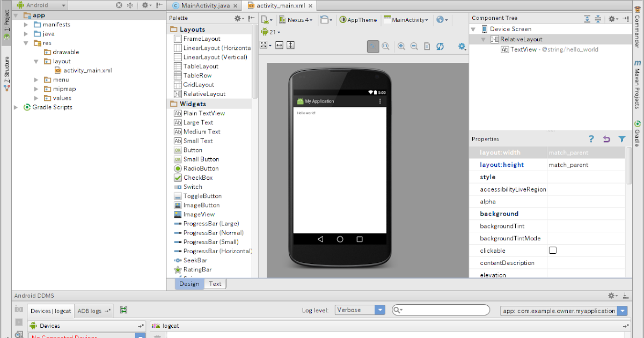Screen dimensions: 644x338
Task: Open Component Tree gear settings
Action: click(613, 19)
